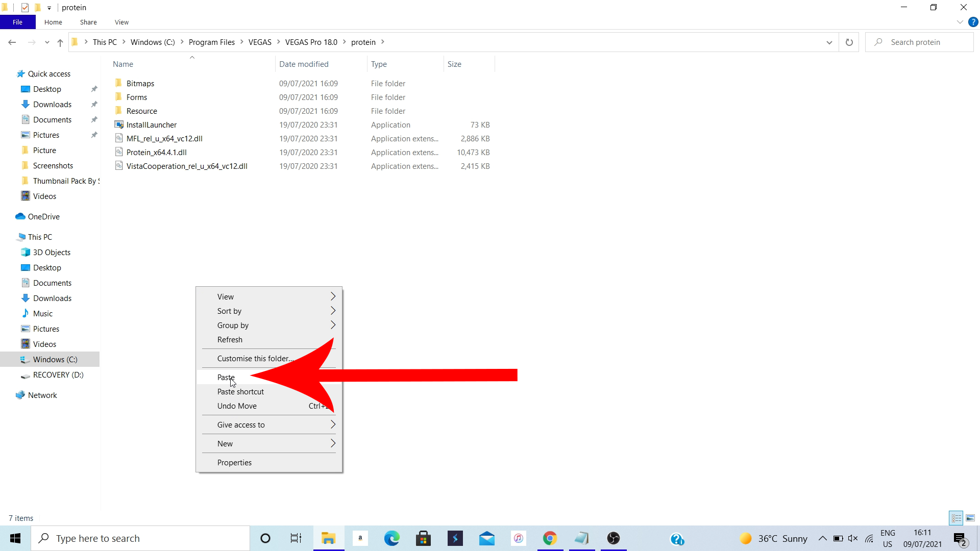Open the notification center icon
980x551 pixels.
coord(960,539)
